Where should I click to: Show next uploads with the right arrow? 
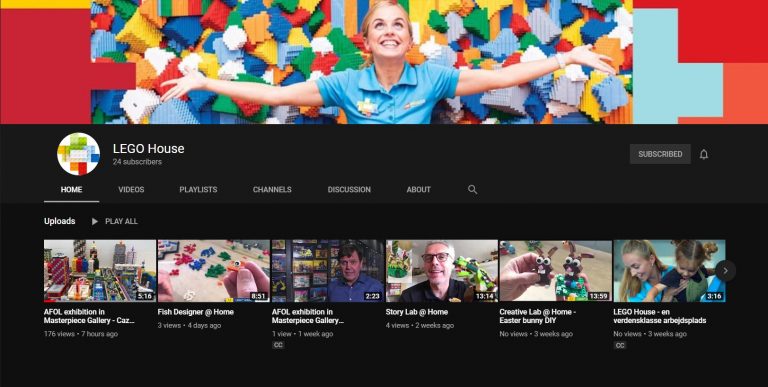pyautogui.click(x=725, y=270)
